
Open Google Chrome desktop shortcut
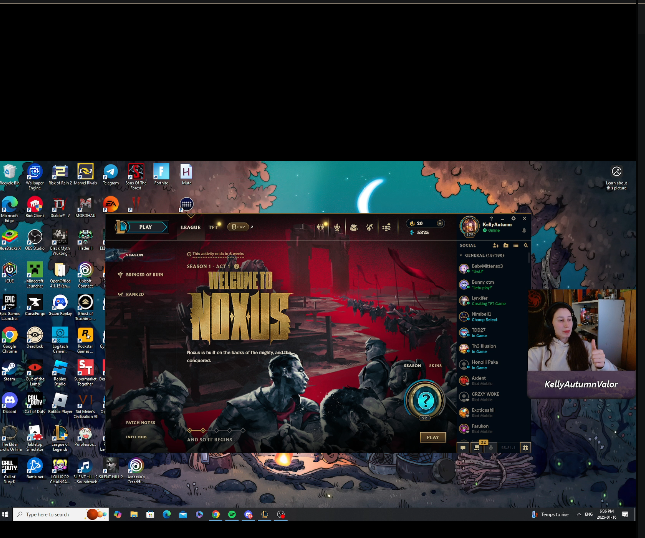[x=9, y=339]
